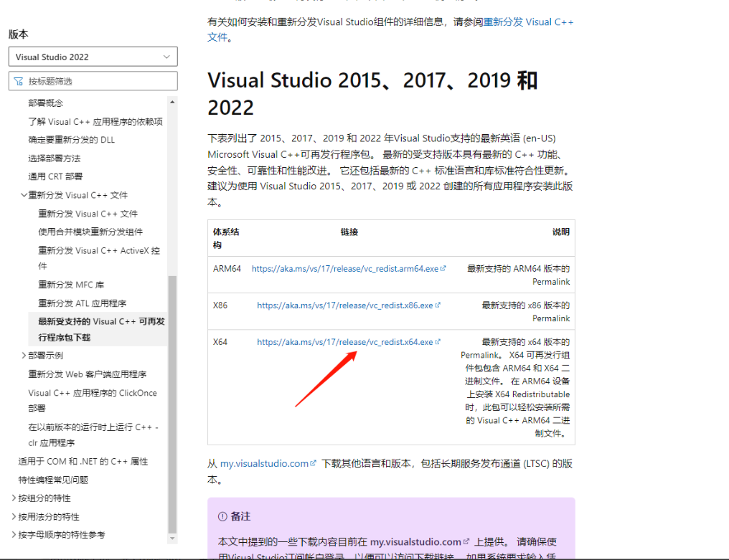Click the Visual Studio 2015、2017、2019 和 2022 heading

click(x=372, y=94)
